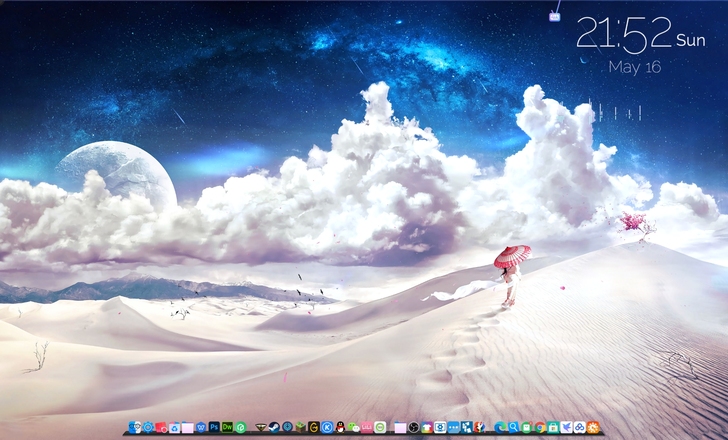Open the recycle bin dock icon
This screenshot has width=728, height=440.
174,428
